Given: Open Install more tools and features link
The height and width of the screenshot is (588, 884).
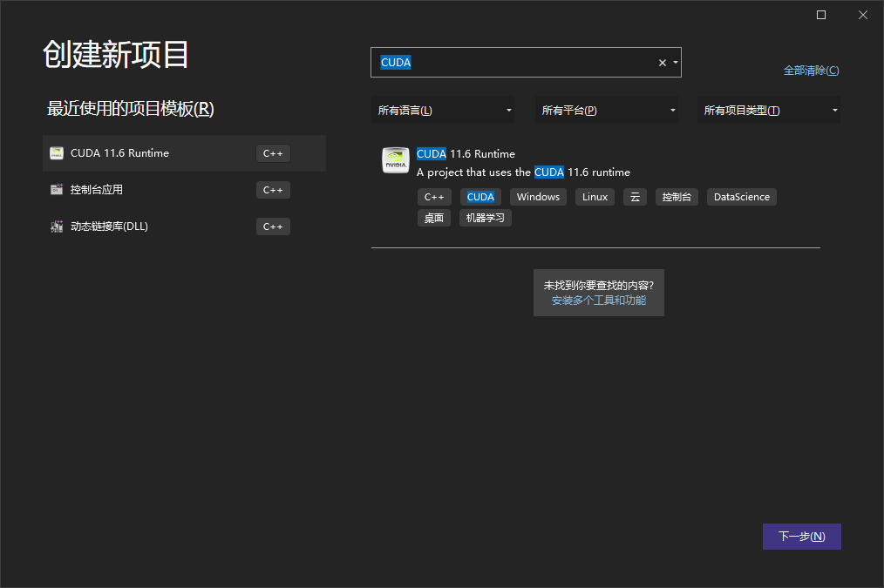Looking at the screenshot, I should coord(598,301).
